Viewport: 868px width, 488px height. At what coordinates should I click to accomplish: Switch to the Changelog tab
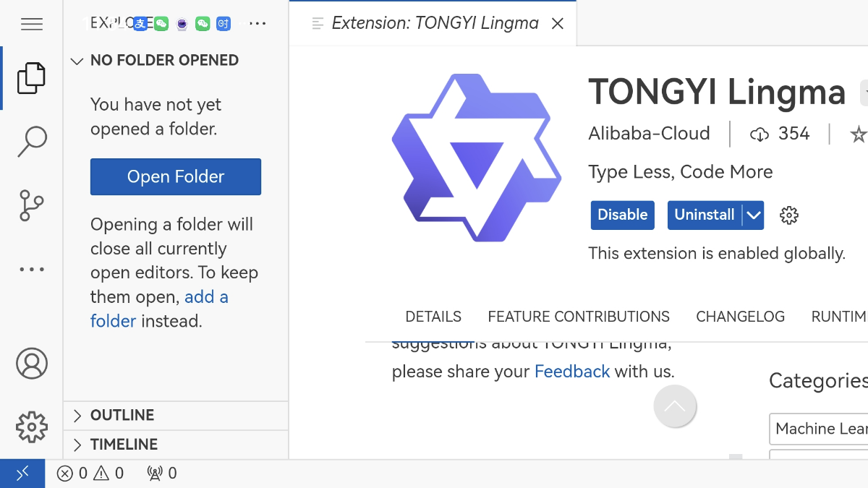[x=740, y=317]
